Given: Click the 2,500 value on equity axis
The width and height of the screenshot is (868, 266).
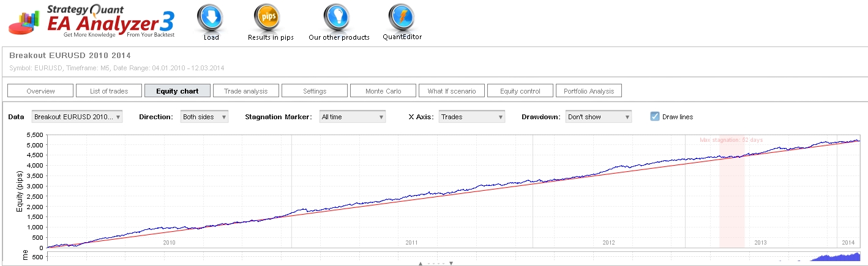Looking at the screenshot, I should tap(34, 196).
